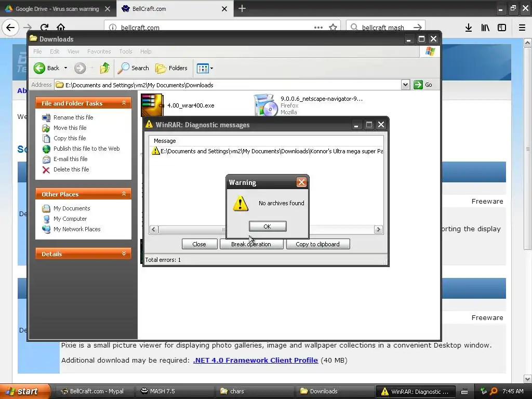Viewport: 532px width, 399px height.
Task: Switch to MASH 7.5 taskbar item
Action: [x=174, y=391]
